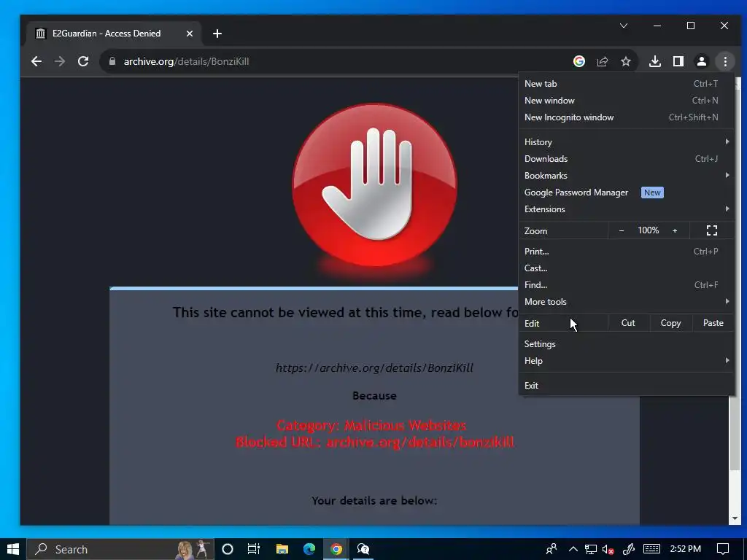
Task: Select Cast... from the menu
Action: 625,268
